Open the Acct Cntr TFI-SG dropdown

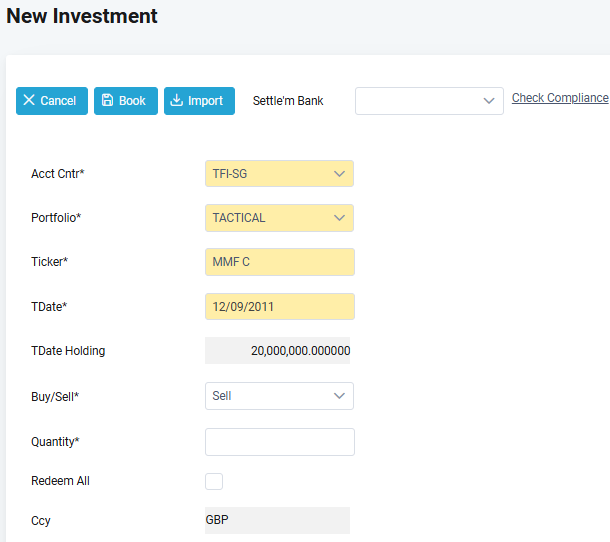pyautogui.click(x=279, y=174)
